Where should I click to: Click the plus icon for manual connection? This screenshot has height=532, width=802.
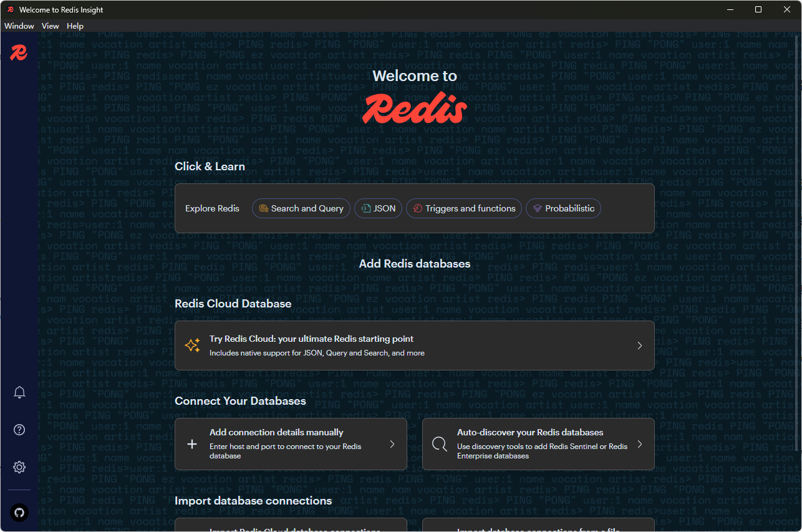192,444
